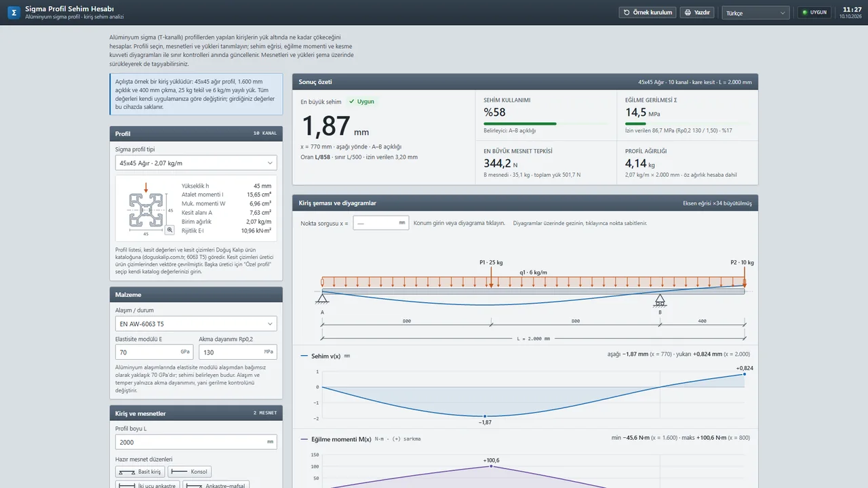868x488 pixels.
Task: Apply the Konsol cantilever preset
Action: tap(189, 472)
